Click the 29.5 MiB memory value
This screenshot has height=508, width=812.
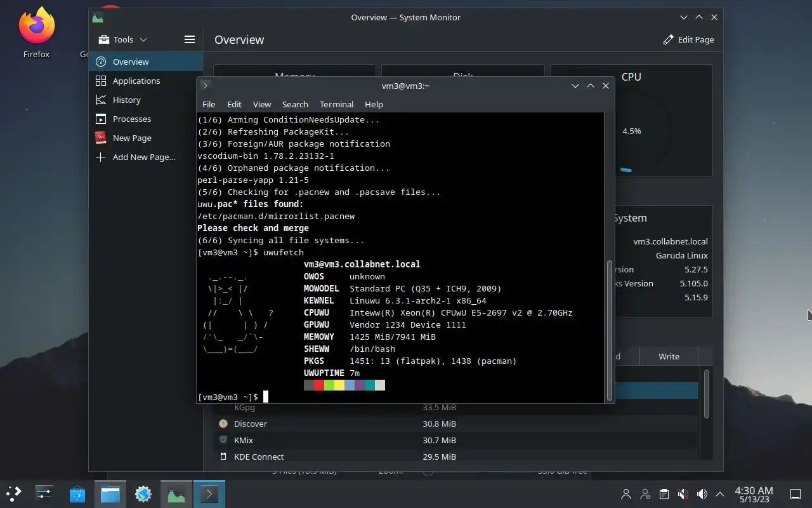click(x=439, y=457)
